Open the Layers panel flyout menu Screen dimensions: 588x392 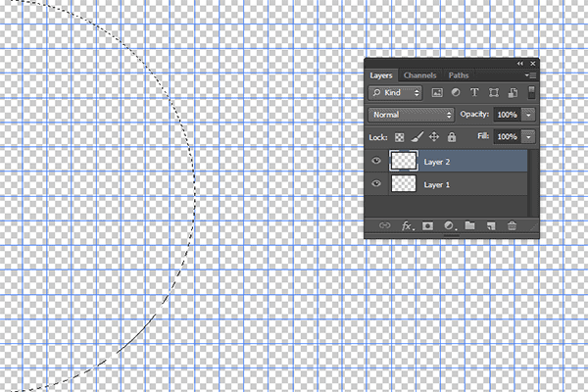530,75
